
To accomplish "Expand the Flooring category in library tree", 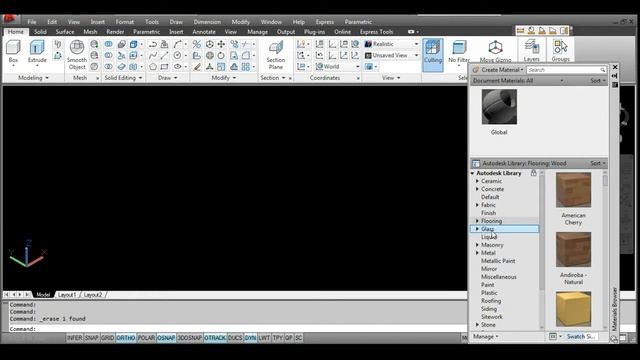I will [477, 221].
